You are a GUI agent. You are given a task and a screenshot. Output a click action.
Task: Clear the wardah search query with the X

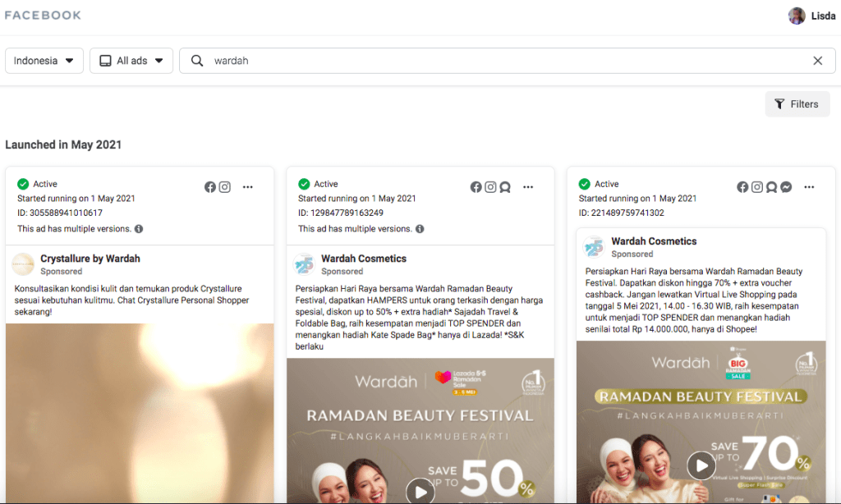pyautogui.click(x=817, y=60)
